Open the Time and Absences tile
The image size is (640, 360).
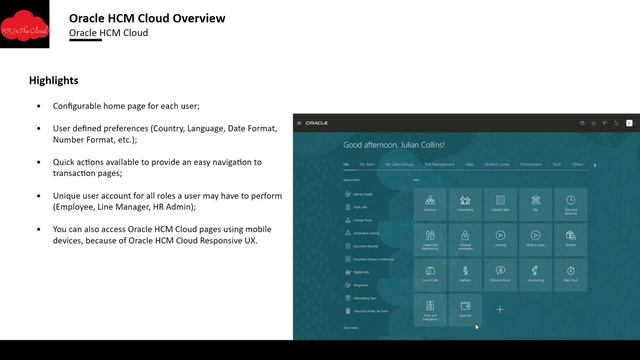pos(571,204)
